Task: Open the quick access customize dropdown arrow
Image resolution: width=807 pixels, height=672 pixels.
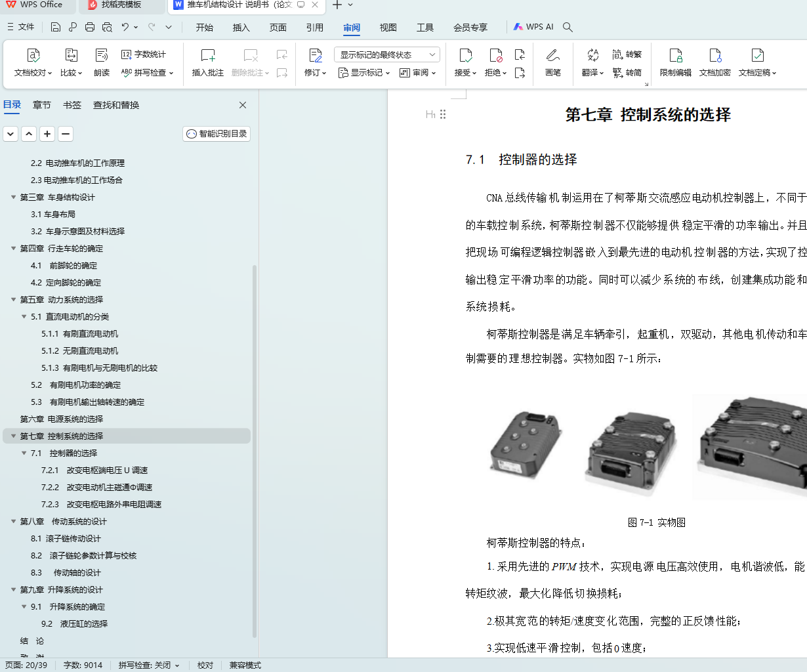Action: 169,27
